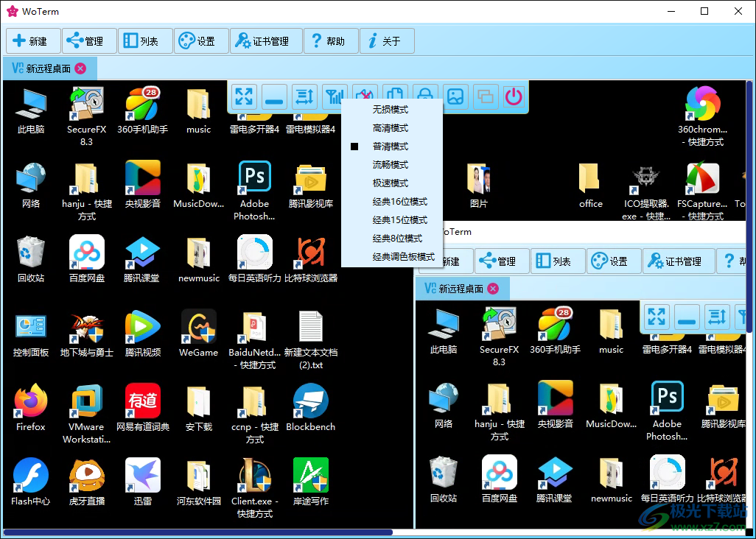Click the overlapping windows icon in floating toolbar
The width and height of the screenshot is (756, 539).
[x=485, y=96]
